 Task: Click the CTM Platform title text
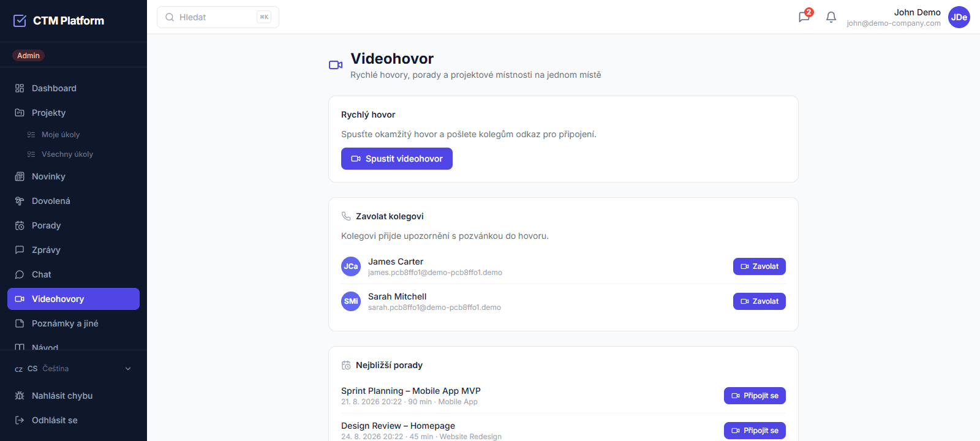click(69, 21)
